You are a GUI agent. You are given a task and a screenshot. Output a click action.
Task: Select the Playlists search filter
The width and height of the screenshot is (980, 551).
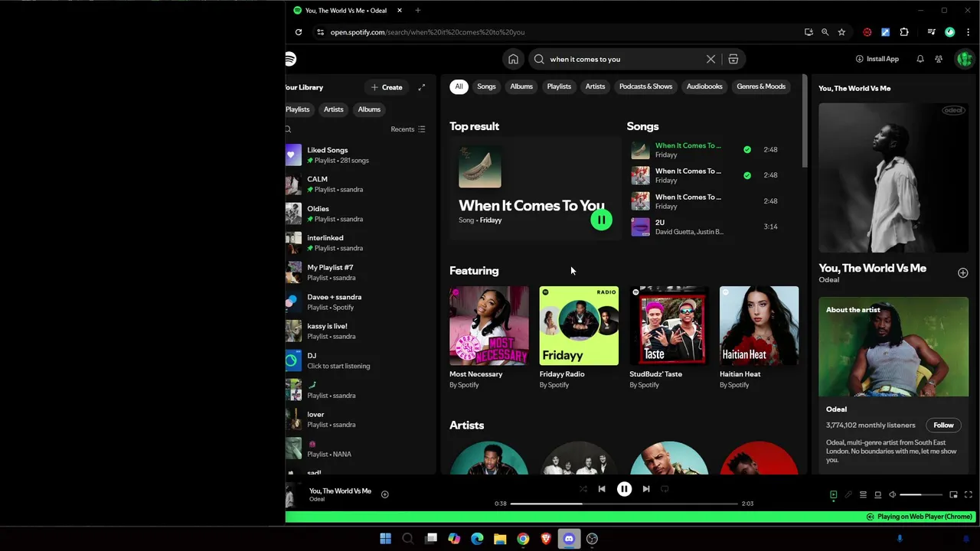559,86
